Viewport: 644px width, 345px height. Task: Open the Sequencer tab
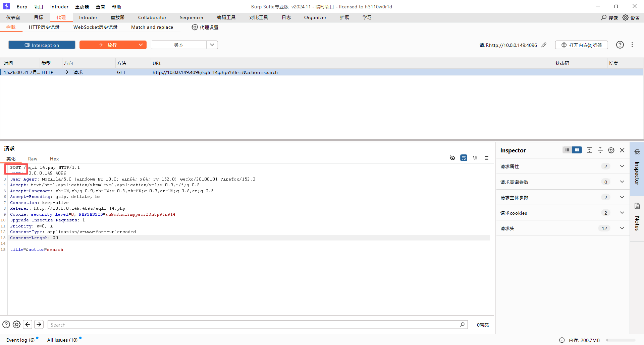click(192, 17)
